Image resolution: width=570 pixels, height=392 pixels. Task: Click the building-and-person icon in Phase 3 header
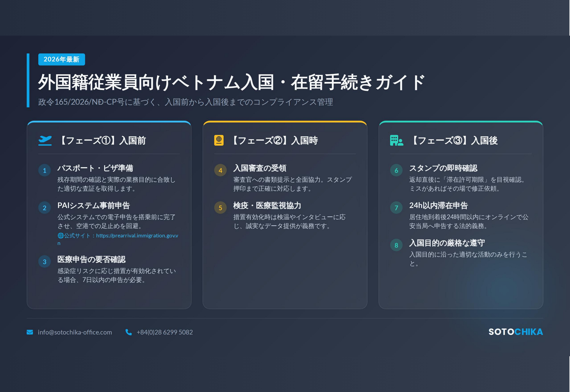click(397, 140)
